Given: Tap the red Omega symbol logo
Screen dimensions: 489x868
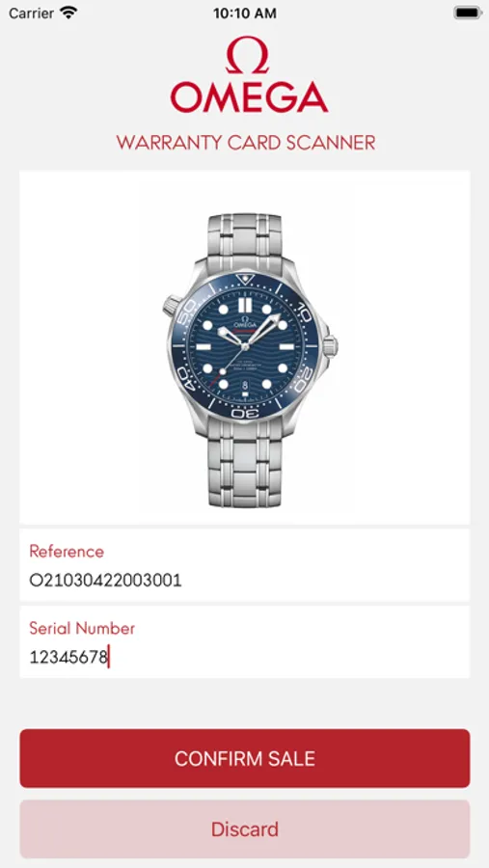Looking at the screenshot, I should [x=248, y=54].
